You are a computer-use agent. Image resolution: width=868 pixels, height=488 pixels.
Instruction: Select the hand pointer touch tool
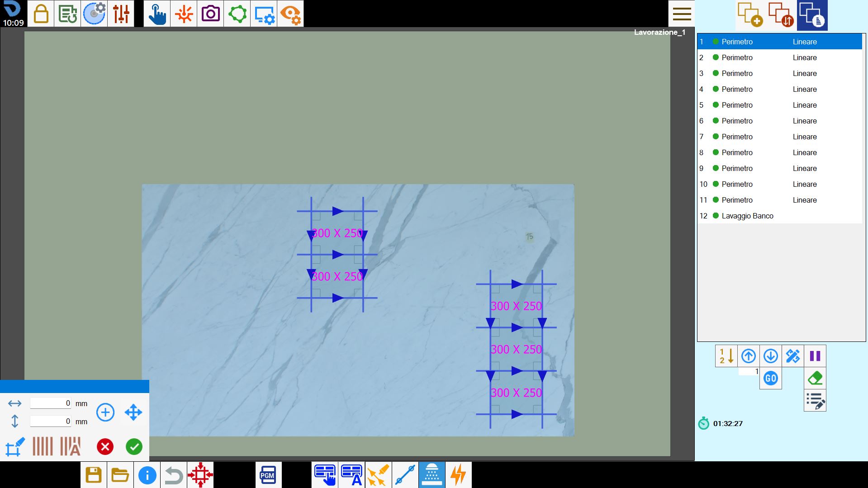pyautogui.click(x=157, y=14)
